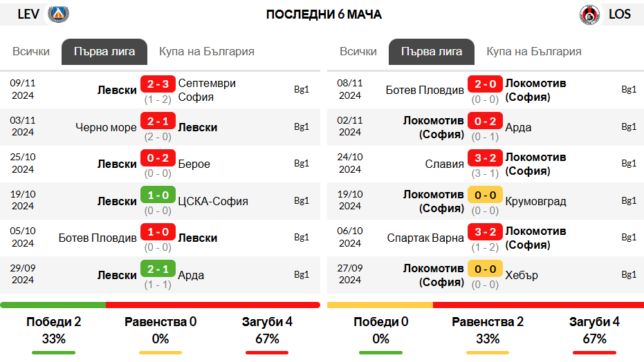Open the yellow 0-0 Krumovgrad score badge
Viewport: 644px width, 362px height.
click(485, 195)
